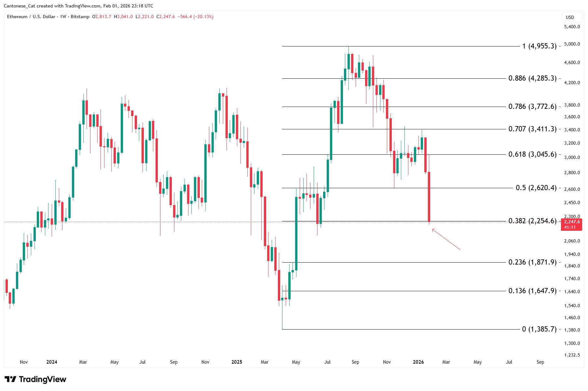588x391 pixels.
Task: Click the −566.4 (−20.13%) change value
Action: (x=196, y=17)
